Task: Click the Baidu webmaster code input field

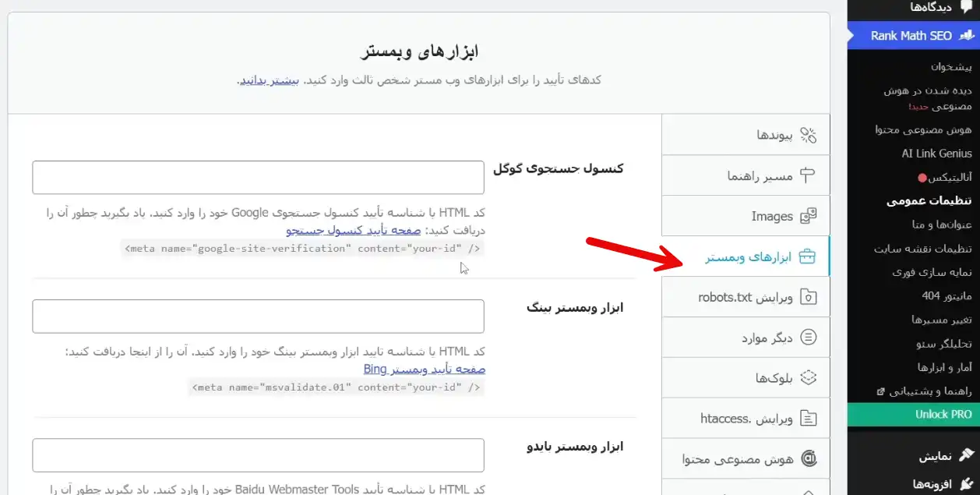Action: tap(258, 455)
